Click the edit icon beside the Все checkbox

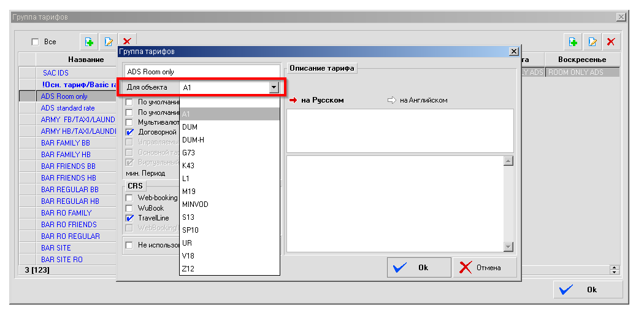[x=108, y=42]
